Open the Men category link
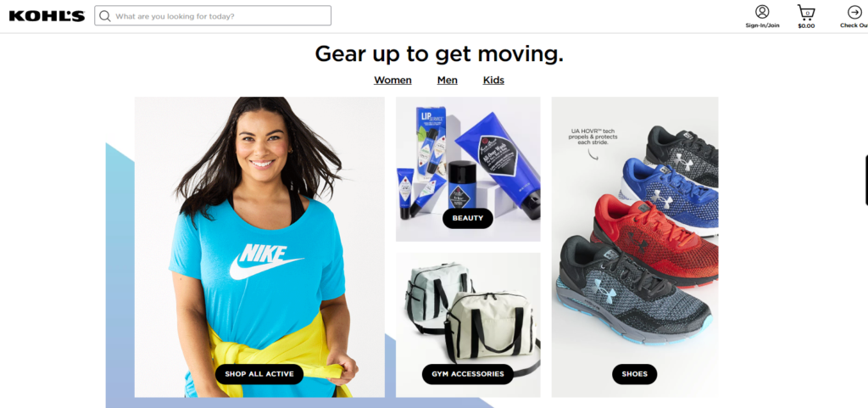Screen dimensions: 868x408 (x=448, y=81)
